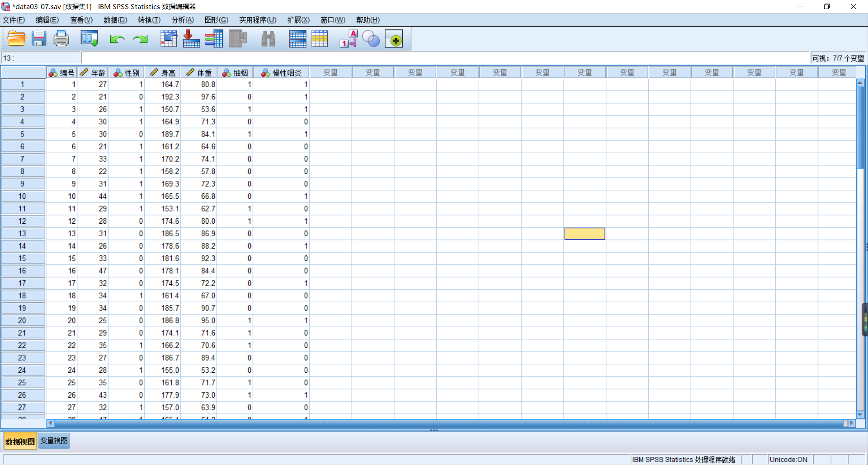The width and height of the screenshot is (868, 465).
Task: Click the horizontal scrollbar left arrow
Action: pos(50,423)
